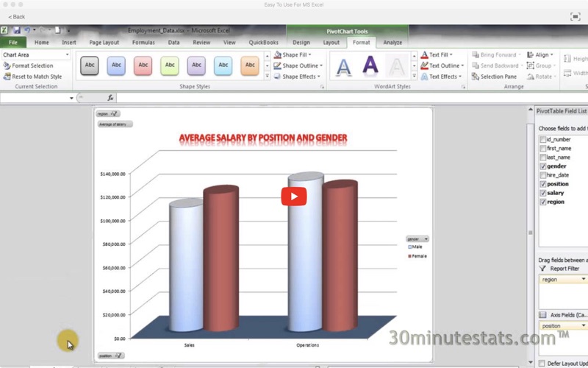This screenshot has height=368, width=588.
Task: Click Reset to Match Style button
Action: pyautogui.click(x=32, y=77)
